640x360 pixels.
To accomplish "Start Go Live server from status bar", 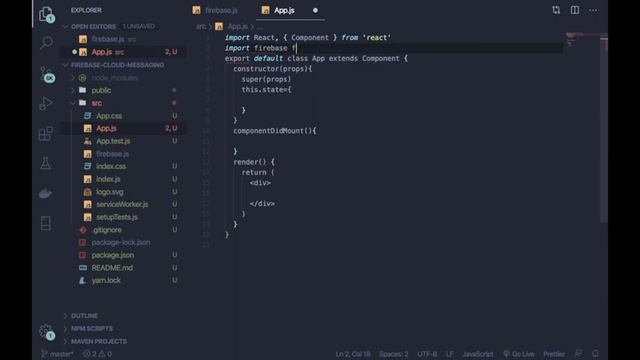I will tap(518, 353).
